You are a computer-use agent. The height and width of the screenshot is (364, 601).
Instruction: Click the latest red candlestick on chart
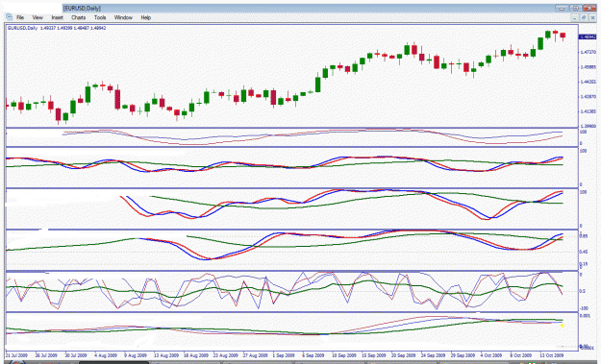pos(563,36)
